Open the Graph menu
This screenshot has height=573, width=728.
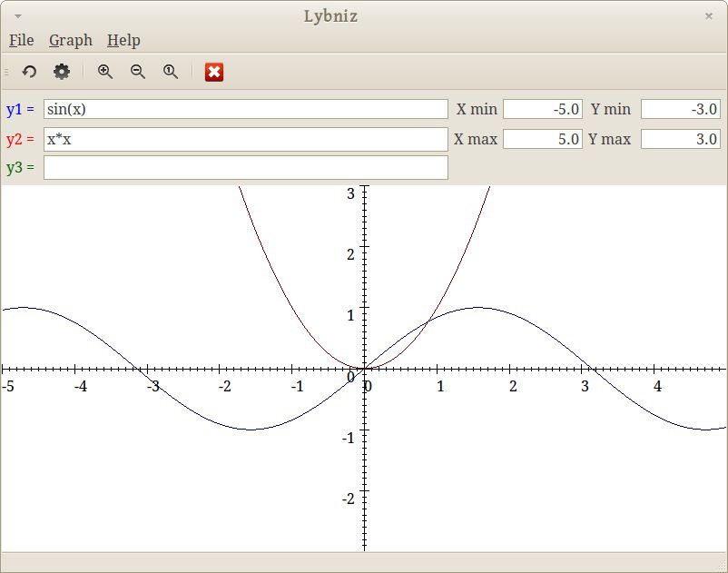pos(71,40)
